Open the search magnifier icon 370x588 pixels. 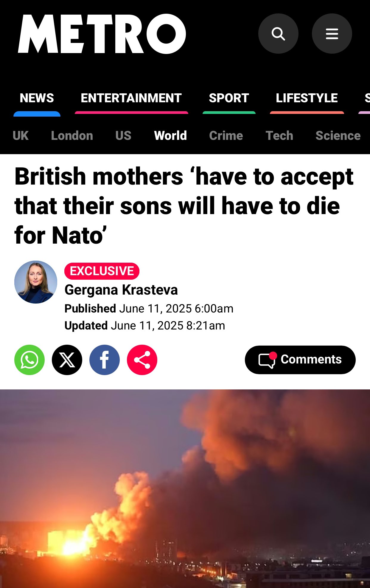tap(278, 34)
